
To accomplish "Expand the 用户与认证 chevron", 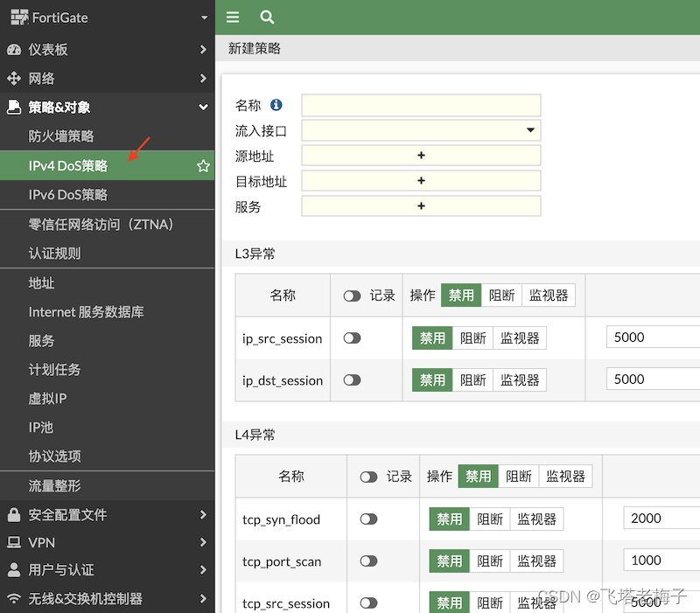I will pos(203,570).
